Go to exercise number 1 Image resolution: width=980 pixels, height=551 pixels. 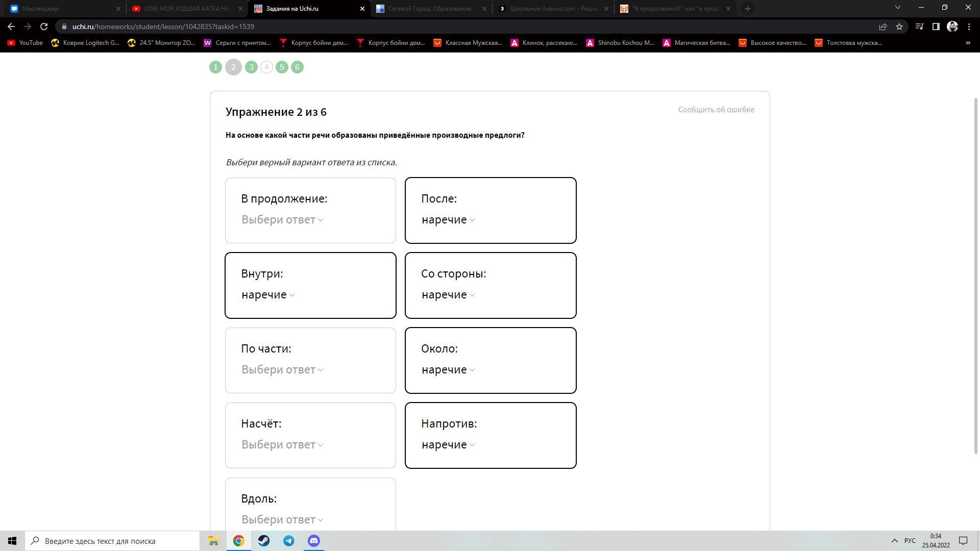(215, 67)
